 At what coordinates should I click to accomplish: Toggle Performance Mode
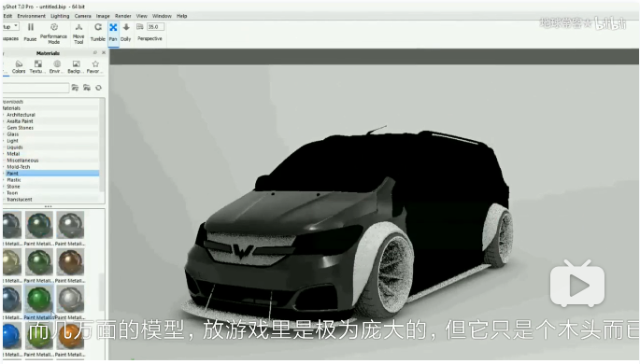point(53,33)
